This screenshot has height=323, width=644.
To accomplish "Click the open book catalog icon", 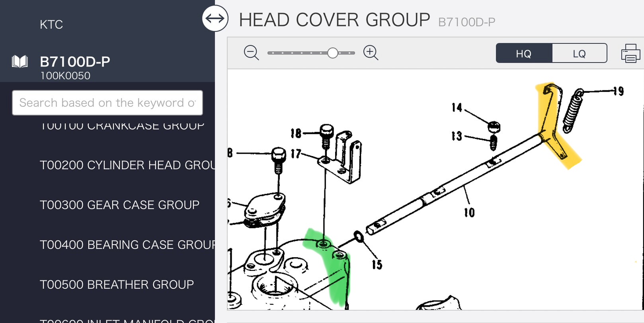I will pos(20,62).
